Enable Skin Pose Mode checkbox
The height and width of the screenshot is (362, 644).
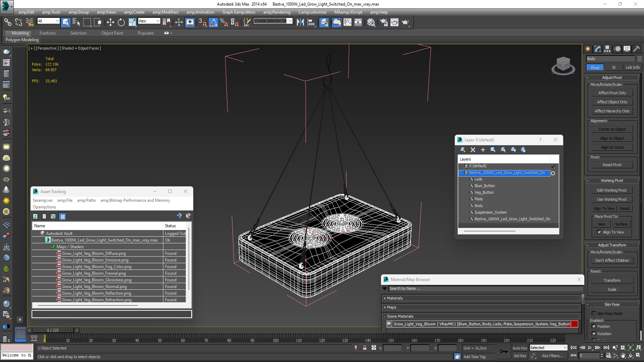pyautogui.click(x=594, y=313)
